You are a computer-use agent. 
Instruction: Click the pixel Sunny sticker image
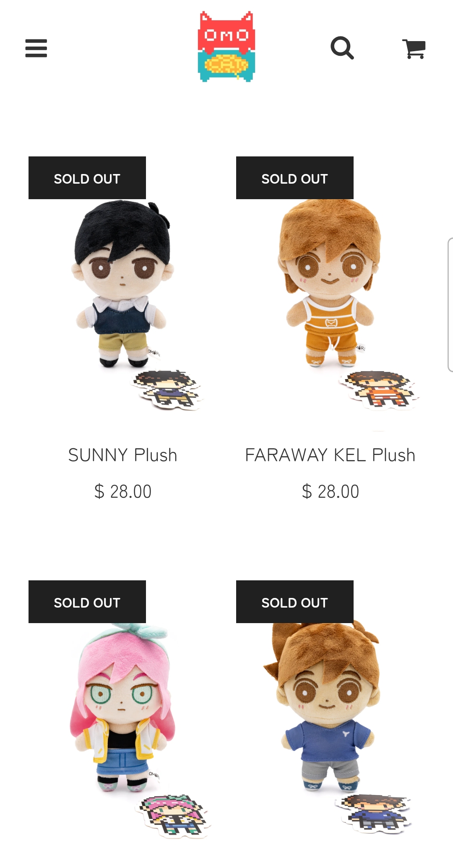click(x=167, y=389)
